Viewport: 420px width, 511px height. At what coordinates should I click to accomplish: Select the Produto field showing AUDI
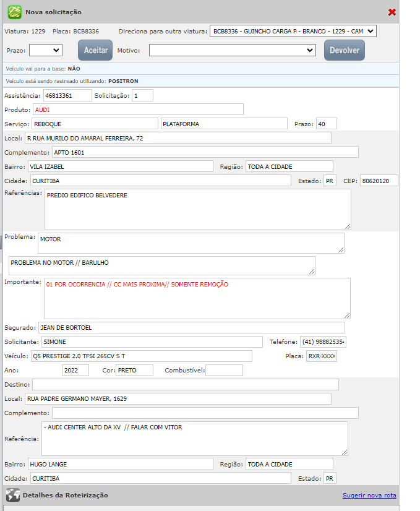pyautogui.click(x=138, y=109)
